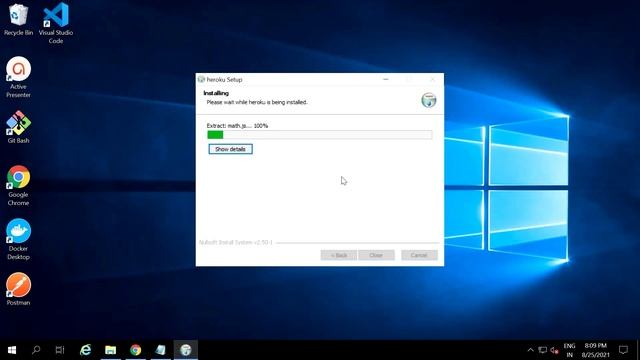
Task: Click the ENG IN language indicator
Action: coord(569,350)
